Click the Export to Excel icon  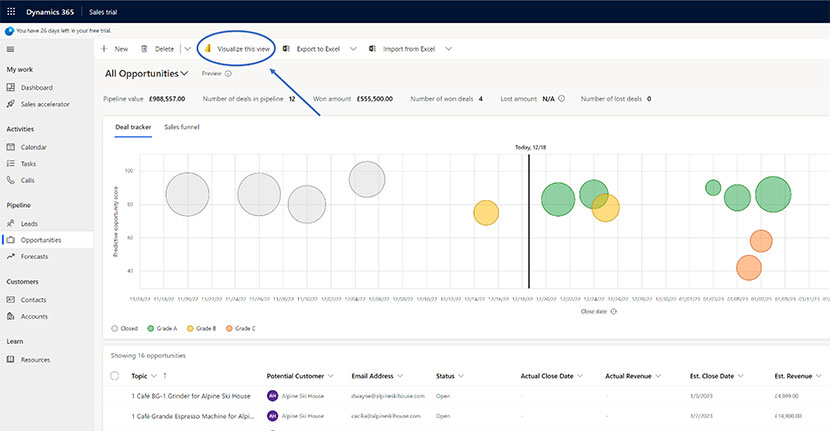(286, 49)
